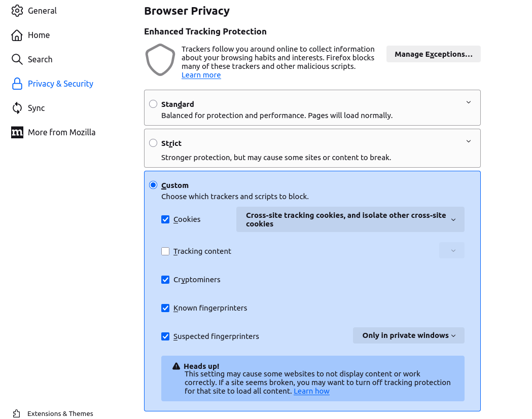Open the Cookies blocking type dropdown
532x419 pixels.
[350, 219]
